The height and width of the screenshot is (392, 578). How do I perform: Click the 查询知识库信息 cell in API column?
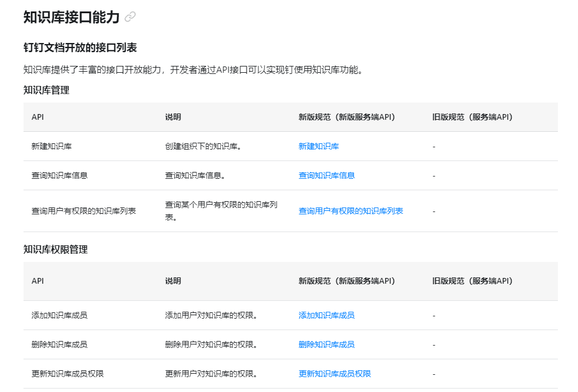[x=60, y=175]
